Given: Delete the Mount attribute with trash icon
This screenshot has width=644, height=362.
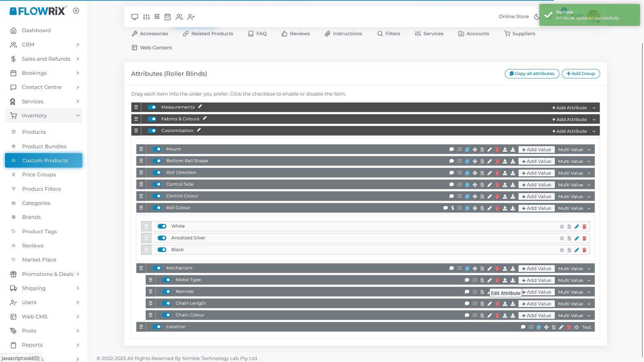Looking at the screenshot, I should coord(497,150).
